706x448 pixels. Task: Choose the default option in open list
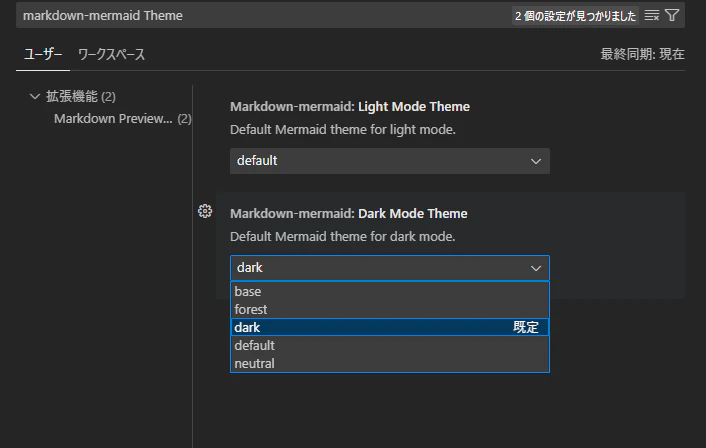pyautogui.click(x=389, y=345)
